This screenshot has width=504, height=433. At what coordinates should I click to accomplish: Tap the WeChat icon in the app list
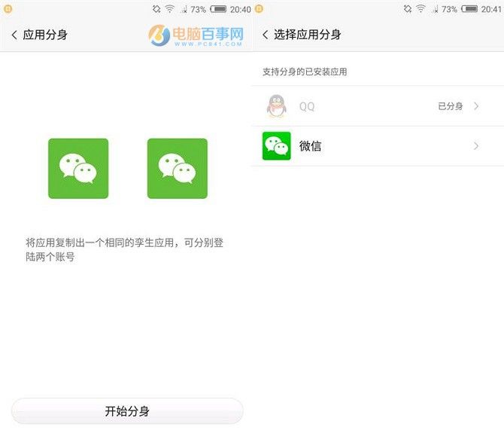(276, 146)
